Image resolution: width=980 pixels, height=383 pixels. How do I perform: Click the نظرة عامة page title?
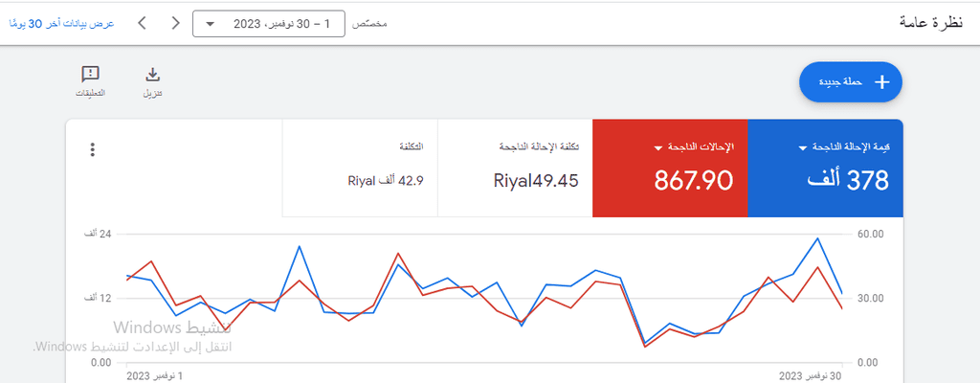click(x=931, y=23)
